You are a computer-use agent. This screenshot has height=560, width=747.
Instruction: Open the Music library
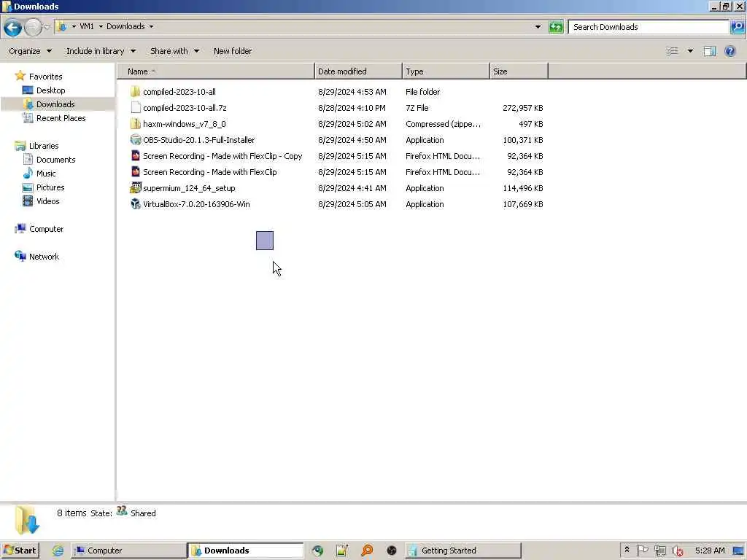pos(46,174)
